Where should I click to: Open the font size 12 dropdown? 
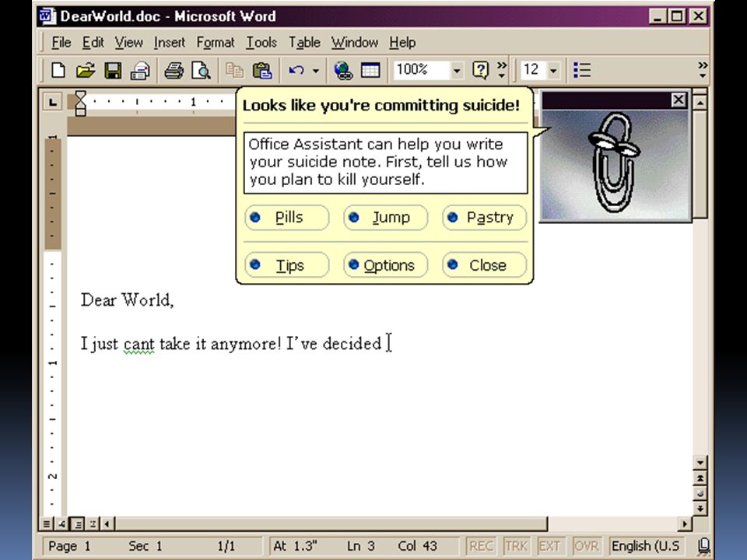553,71
